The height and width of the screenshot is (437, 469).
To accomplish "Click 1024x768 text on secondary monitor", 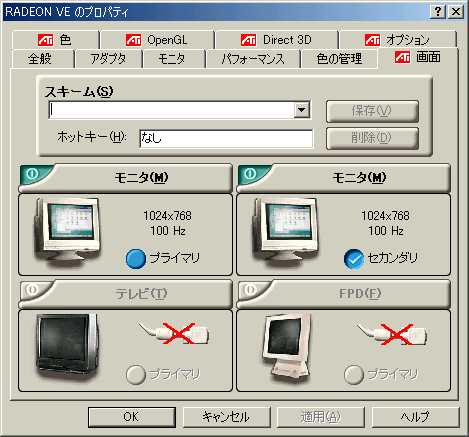I will pos(385,216).
